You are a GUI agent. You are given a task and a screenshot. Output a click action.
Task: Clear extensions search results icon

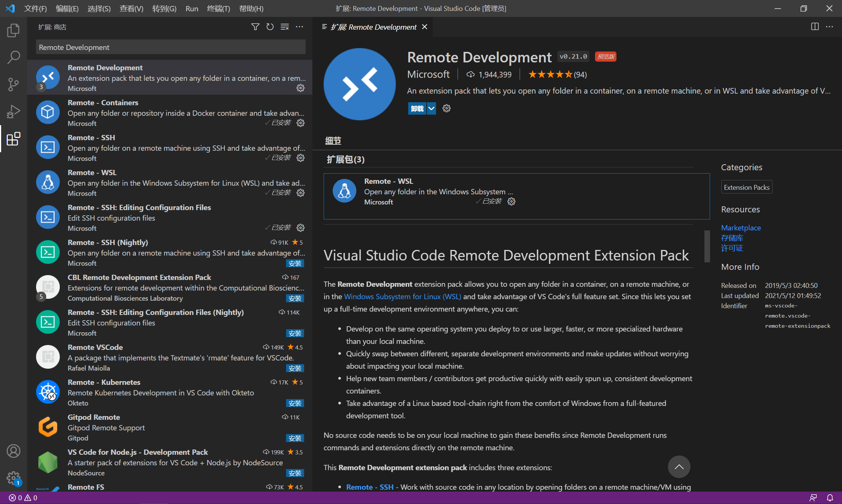click(x=285, y=27)
